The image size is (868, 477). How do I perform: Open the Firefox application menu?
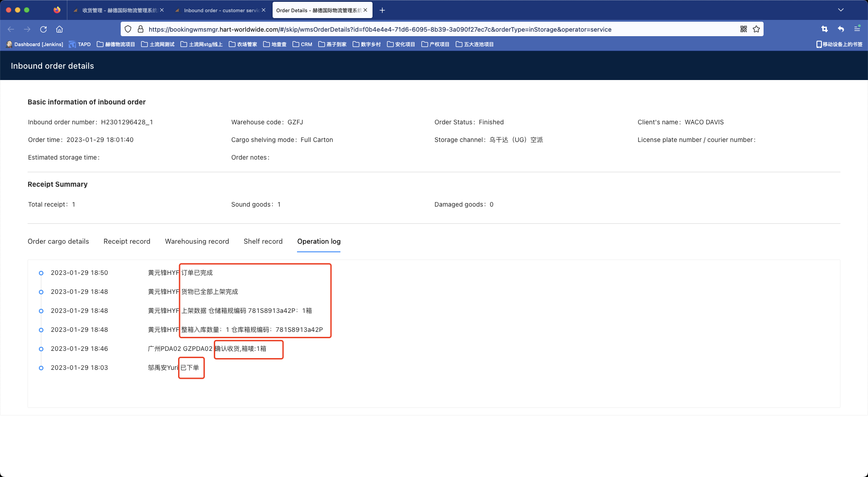[x=857, y=29]
